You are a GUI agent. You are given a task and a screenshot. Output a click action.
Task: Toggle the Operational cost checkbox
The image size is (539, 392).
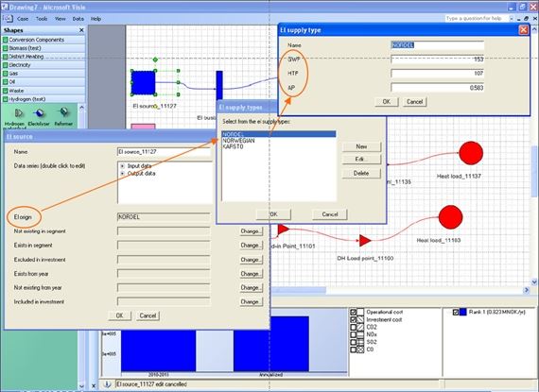353,312
